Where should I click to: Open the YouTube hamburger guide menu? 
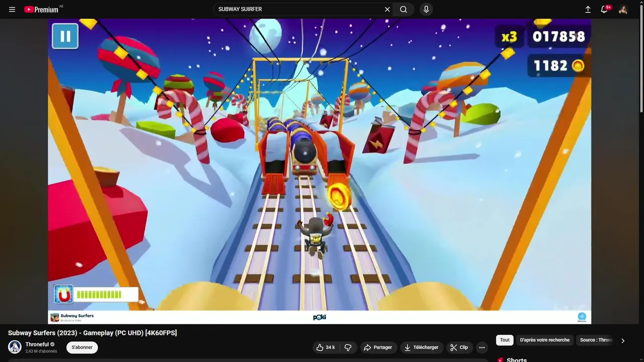pos(12,9)
